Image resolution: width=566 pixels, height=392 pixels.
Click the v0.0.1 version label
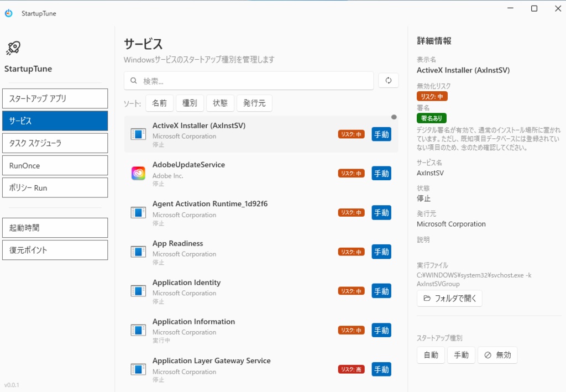(12, 385)
